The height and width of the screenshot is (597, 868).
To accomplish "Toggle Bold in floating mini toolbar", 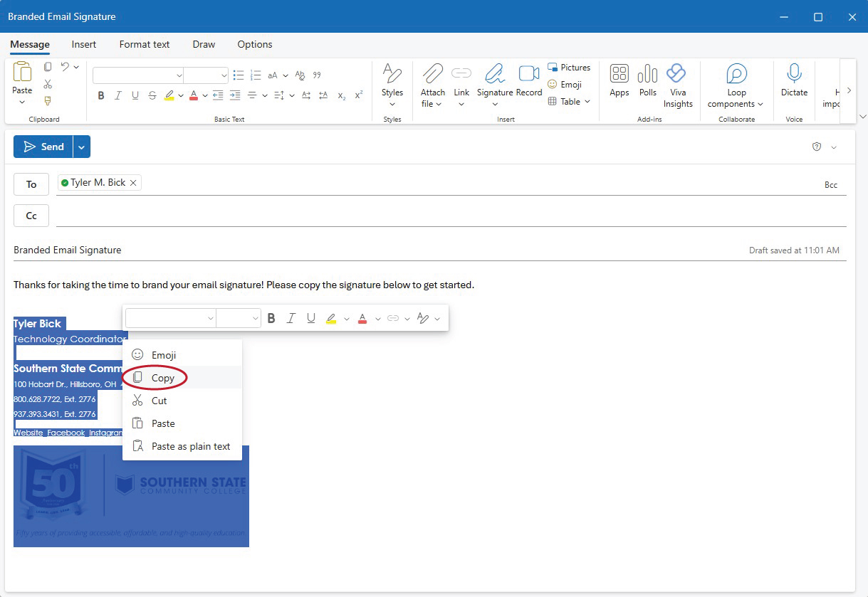I will pyautogui.click(x=271, y=319).
